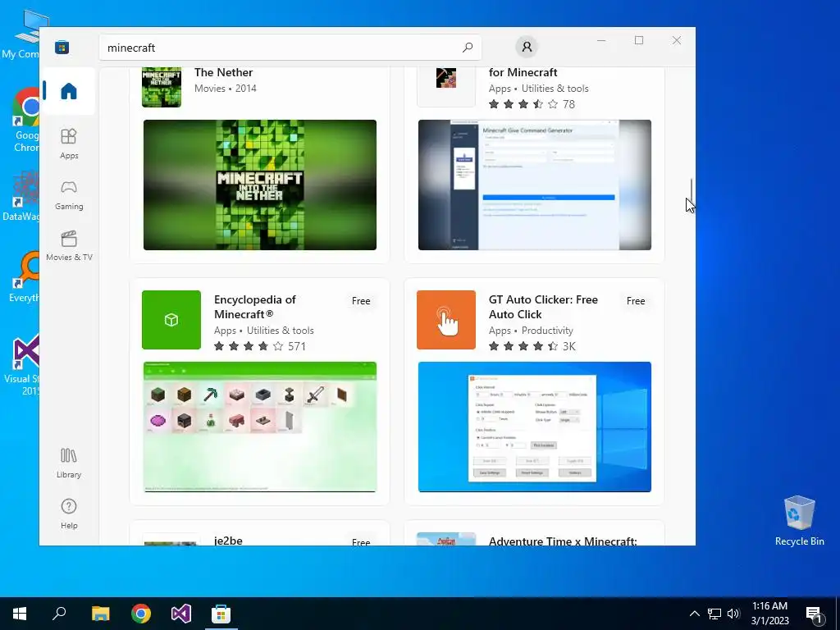Open 'for Minecraft' app title
Image resolution: width=840 pixels, height=630 pixels.
pyautogui.click(x=523, y=72)
